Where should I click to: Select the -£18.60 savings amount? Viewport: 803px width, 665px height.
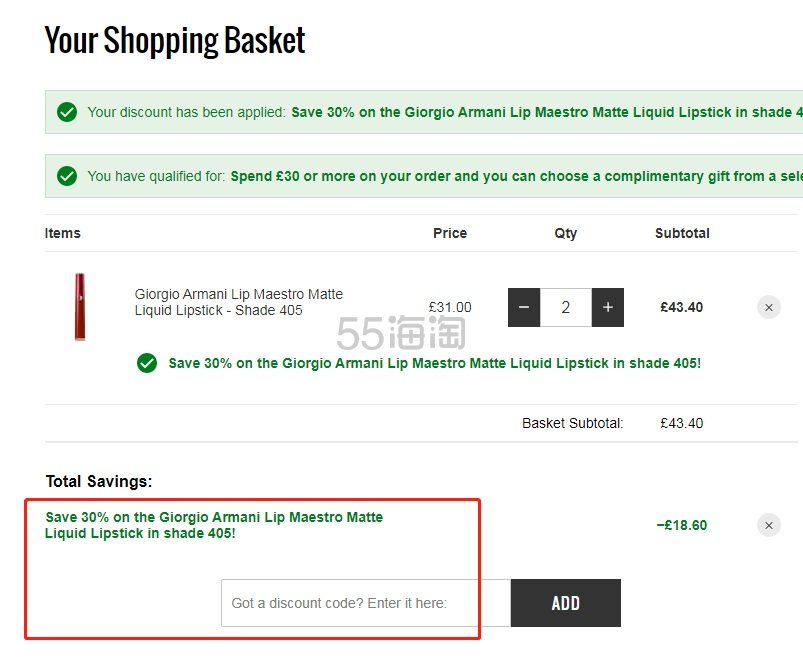[x=682, y=525]
